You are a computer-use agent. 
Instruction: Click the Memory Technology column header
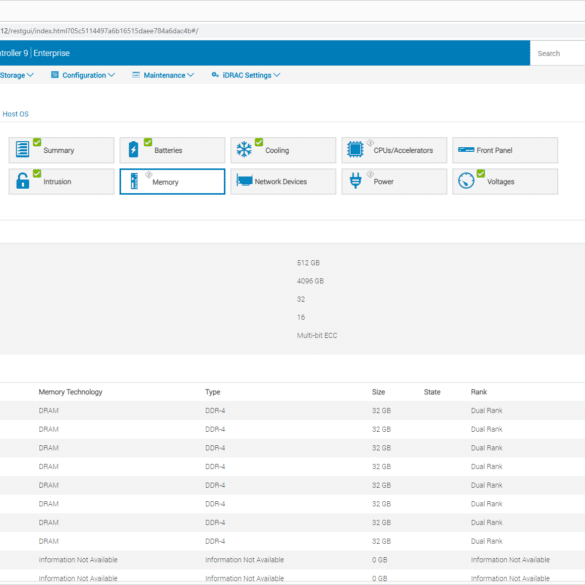tap(71, 392)
